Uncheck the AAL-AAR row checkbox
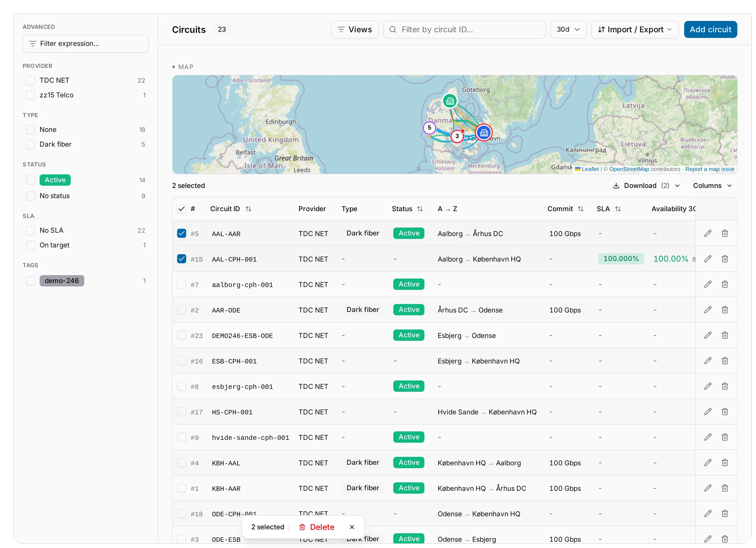Viewport: 756px width, 548px height. point(181,233)
